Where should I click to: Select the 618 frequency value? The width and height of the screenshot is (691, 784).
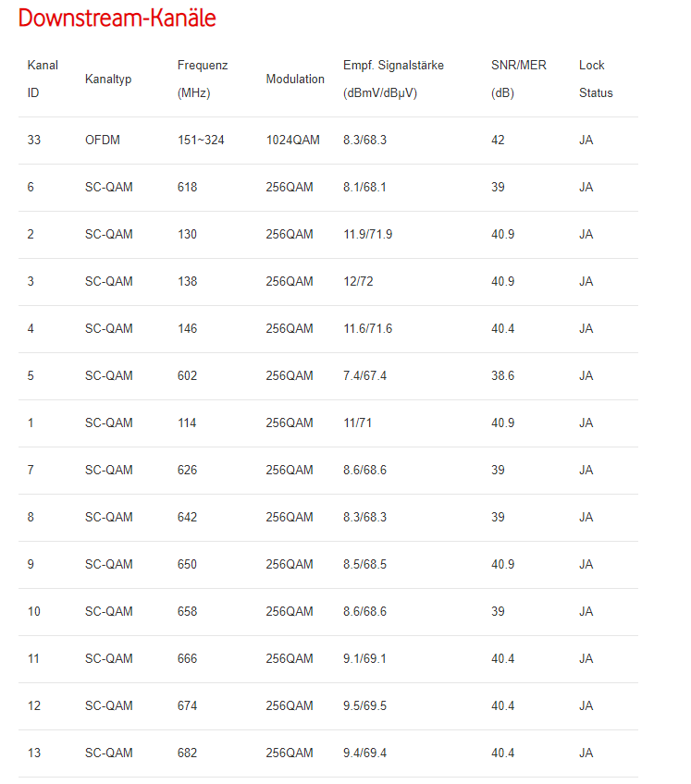187,188
